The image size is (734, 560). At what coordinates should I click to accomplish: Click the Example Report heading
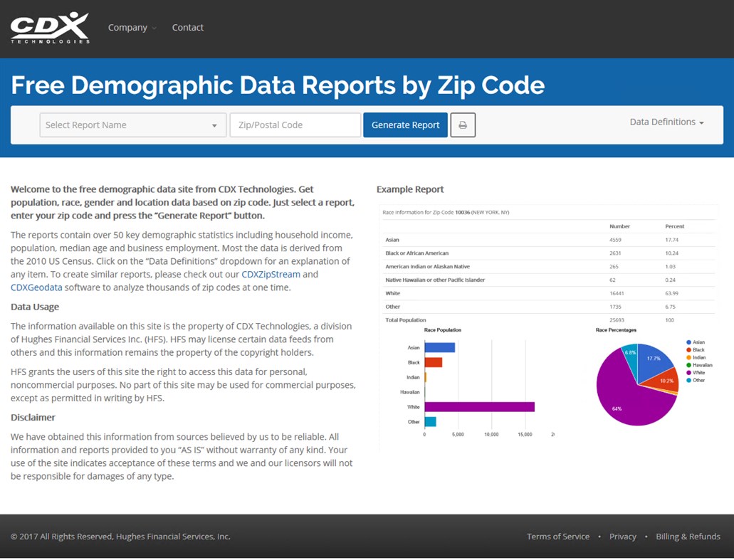pos(410,189)
